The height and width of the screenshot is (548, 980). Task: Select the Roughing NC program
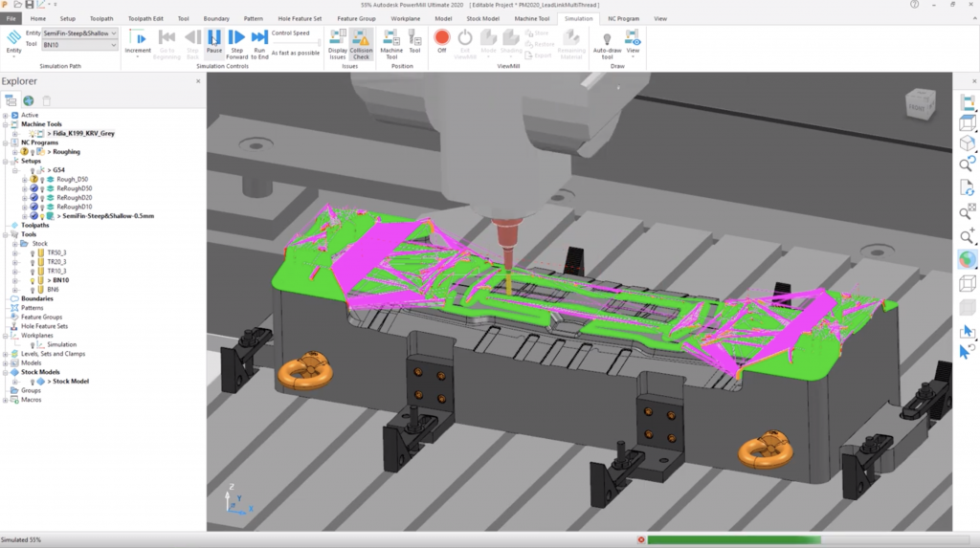[x=66, y=152]
